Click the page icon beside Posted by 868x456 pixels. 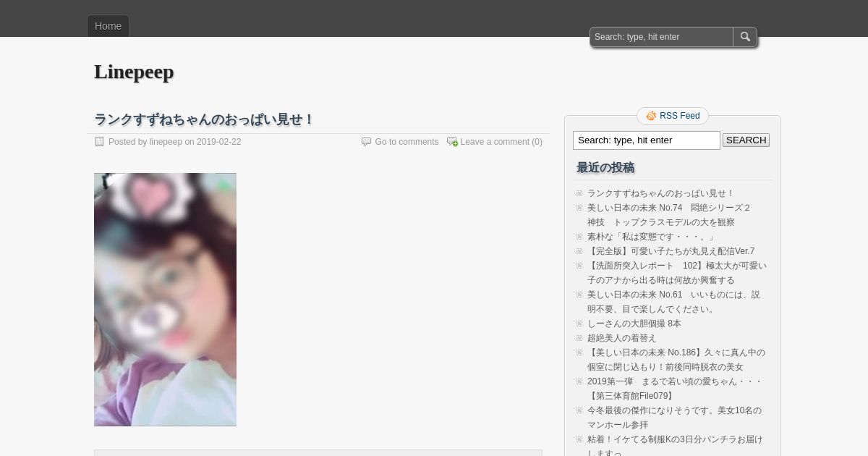pyautogui.click(x=100, y=142)
